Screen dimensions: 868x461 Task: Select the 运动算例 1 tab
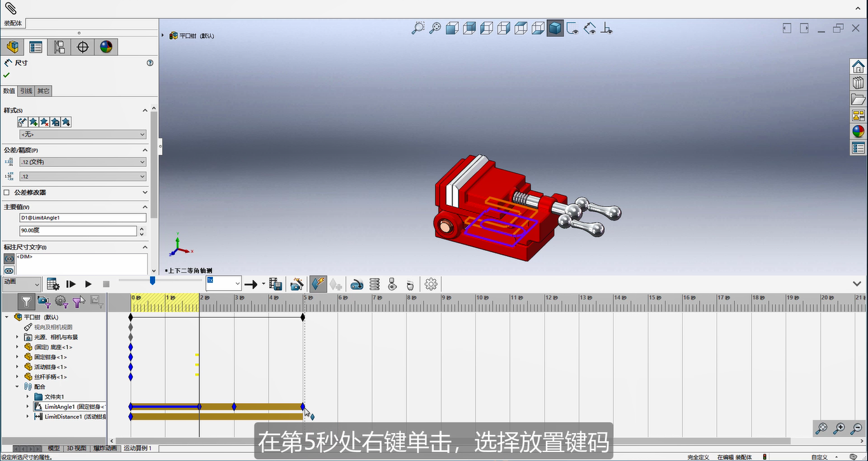coord(138,448)
